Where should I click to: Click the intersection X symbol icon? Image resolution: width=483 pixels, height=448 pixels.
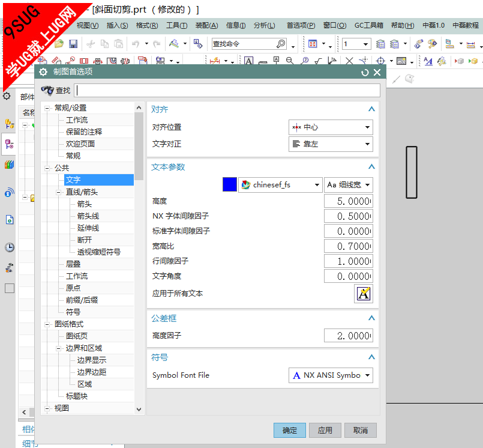point(349,61)
